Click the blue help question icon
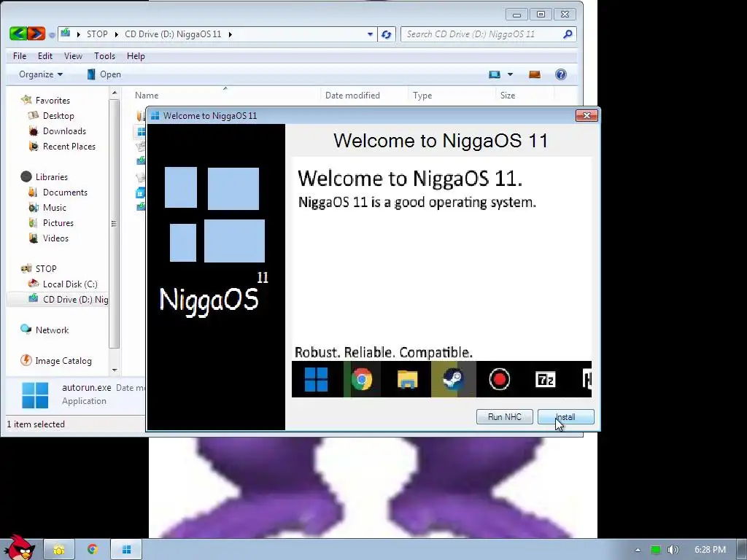Screen dimensions: 747x560 coord(561,74)
